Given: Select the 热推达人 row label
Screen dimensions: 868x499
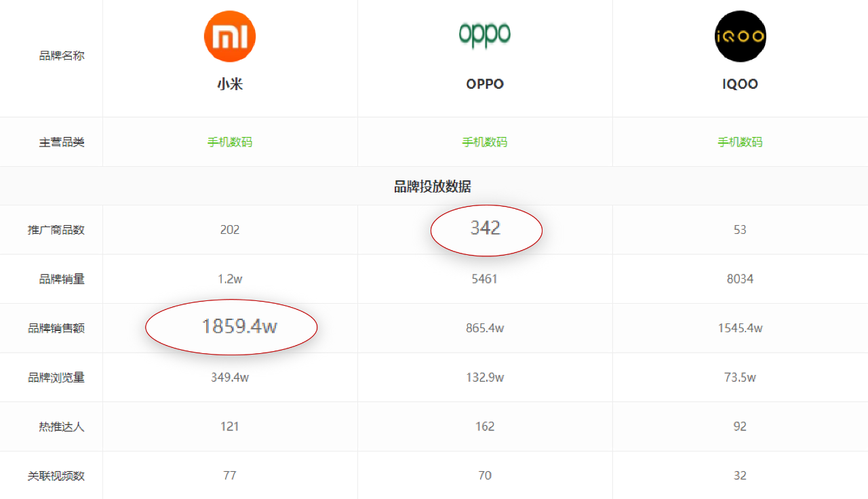Looking at the screenshot, I should point(62,426).
